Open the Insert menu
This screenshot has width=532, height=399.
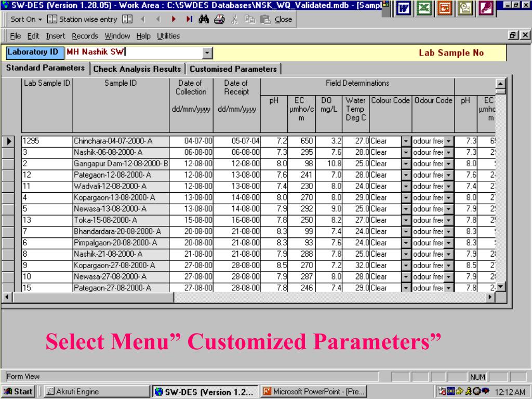tap(56, 36)
